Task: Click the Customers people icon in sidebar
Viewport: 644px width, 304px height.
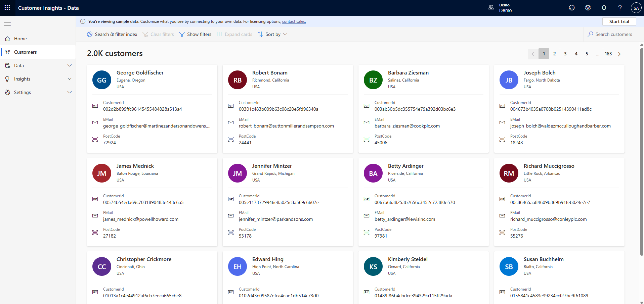Action: 7,52
